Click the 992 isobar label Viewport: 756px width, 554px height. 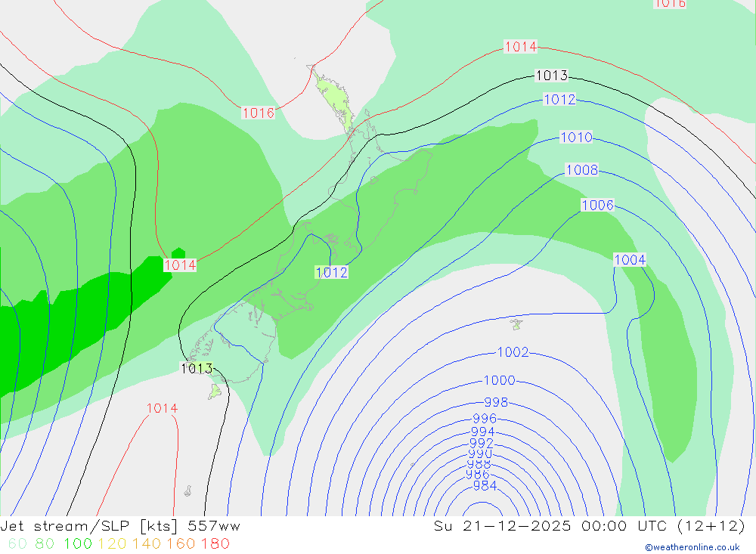[x=481, y=443]
